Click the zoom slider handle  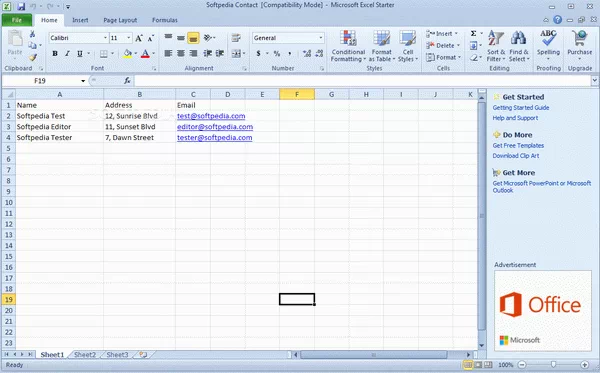click(553, 365)
